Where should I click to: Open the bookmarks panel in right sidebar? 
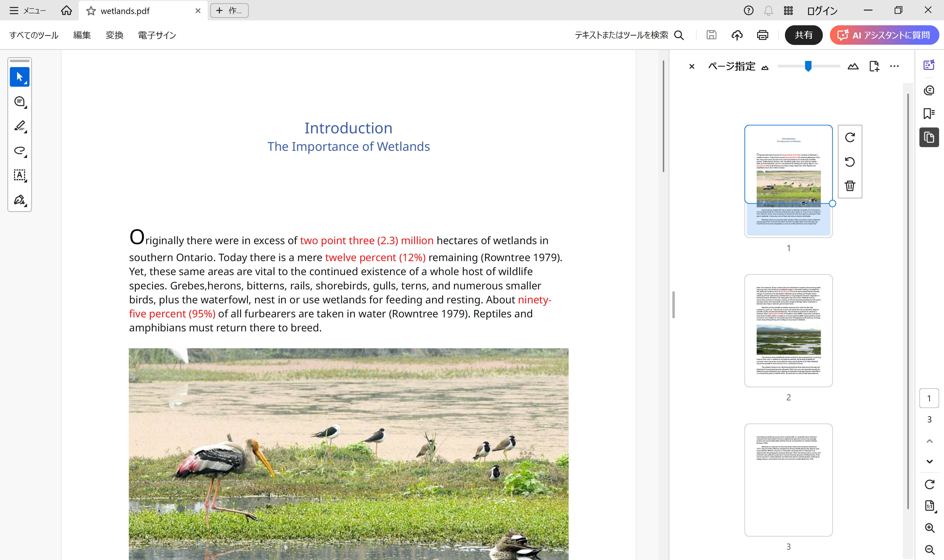[x=929, y=113]
